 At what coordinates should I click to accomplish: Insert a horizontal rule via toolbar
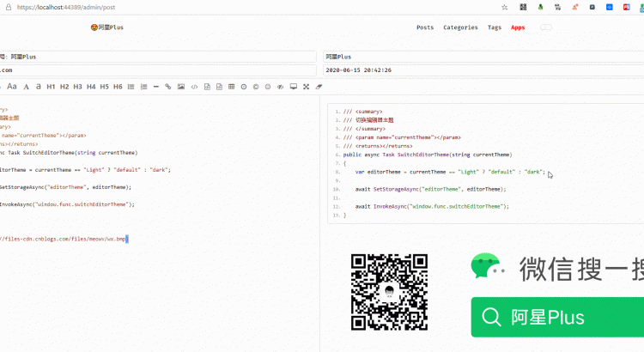pos(155,87)
